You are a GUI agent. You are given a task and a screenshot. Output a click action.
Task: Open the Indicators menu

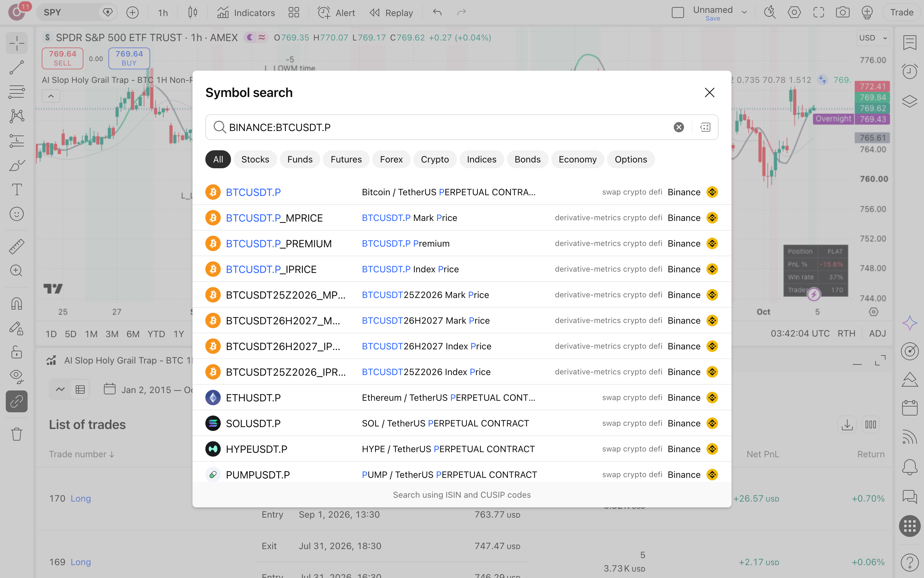pos(246,13)
